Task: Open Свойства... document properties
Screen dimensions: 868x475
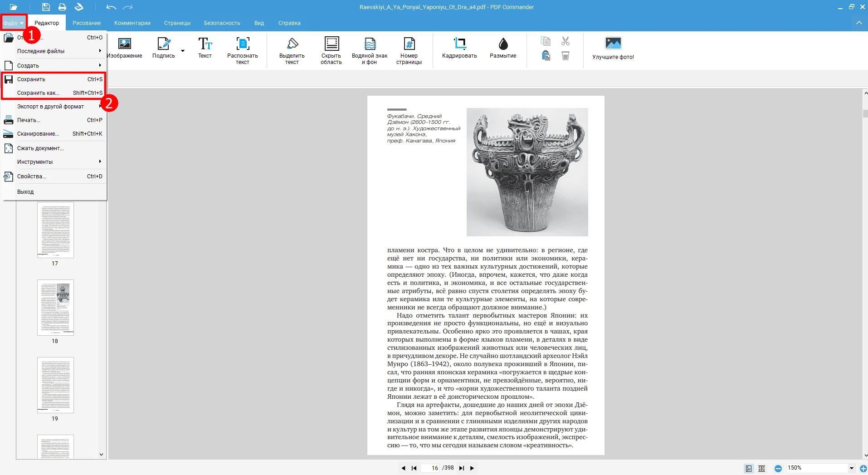Action: pos(54,176)
